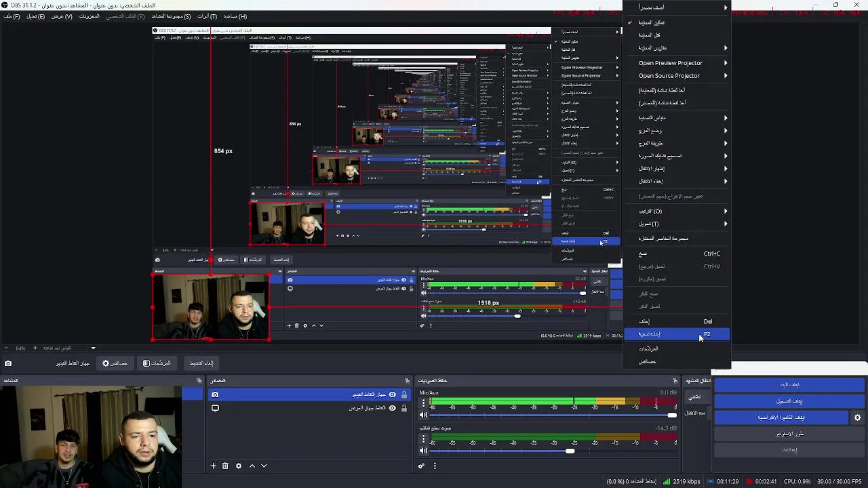Click Deactivate button in source toolbar
The width and height of the screenshot is (868, 488).
[201, 363]
